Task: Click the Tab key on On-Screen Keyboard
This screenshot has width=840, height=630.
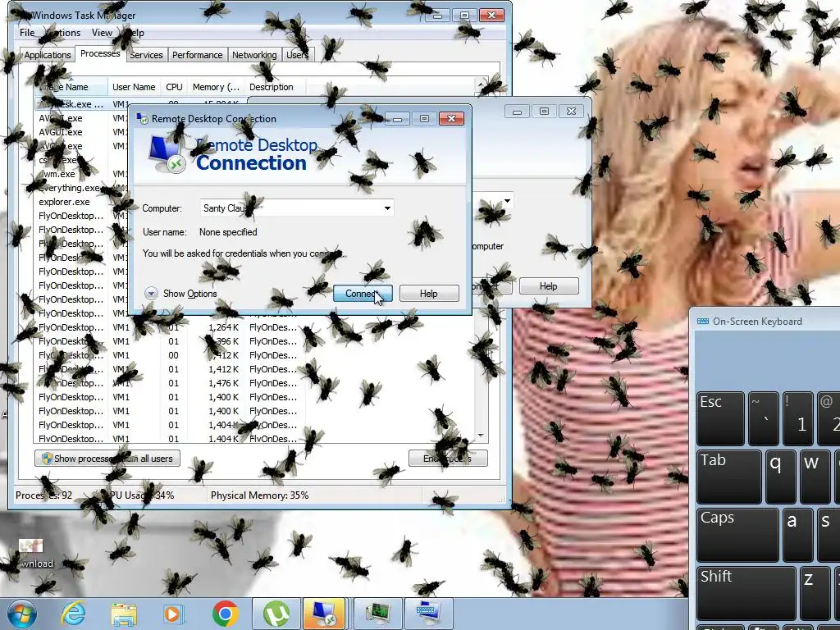Action: (x=728, y=477)
